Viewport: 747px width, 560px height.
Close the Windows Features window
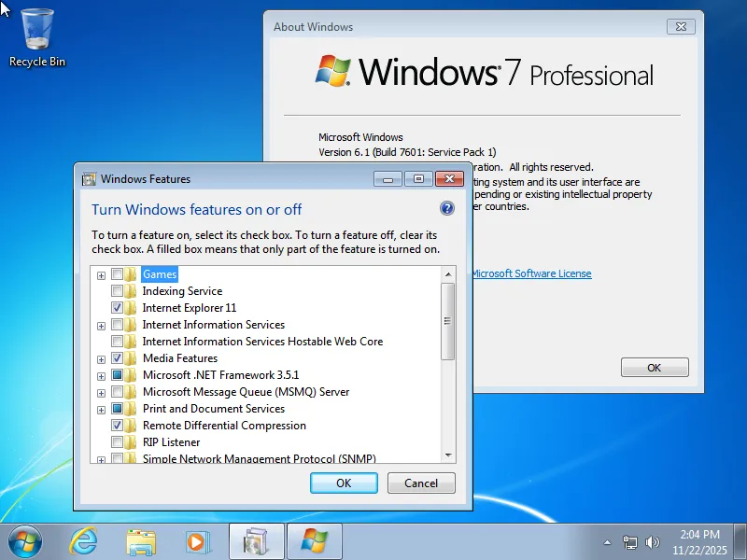pos(449,179)
